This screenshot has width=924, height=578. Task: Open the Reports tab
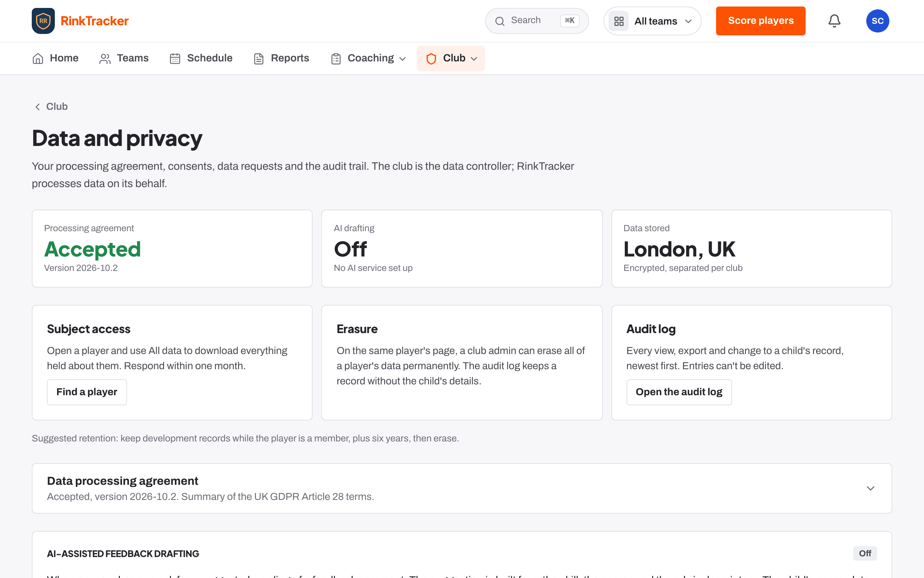coord(282,58)
